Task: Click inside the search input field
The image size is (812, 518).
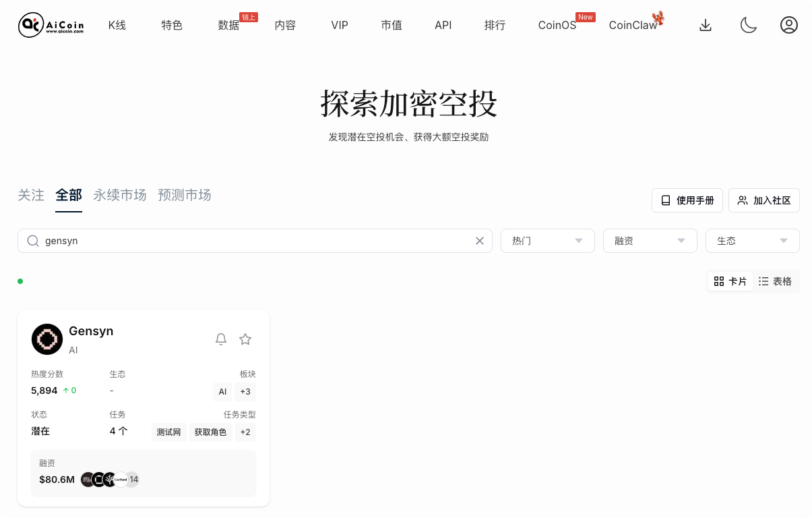Action: click(202, 241)
